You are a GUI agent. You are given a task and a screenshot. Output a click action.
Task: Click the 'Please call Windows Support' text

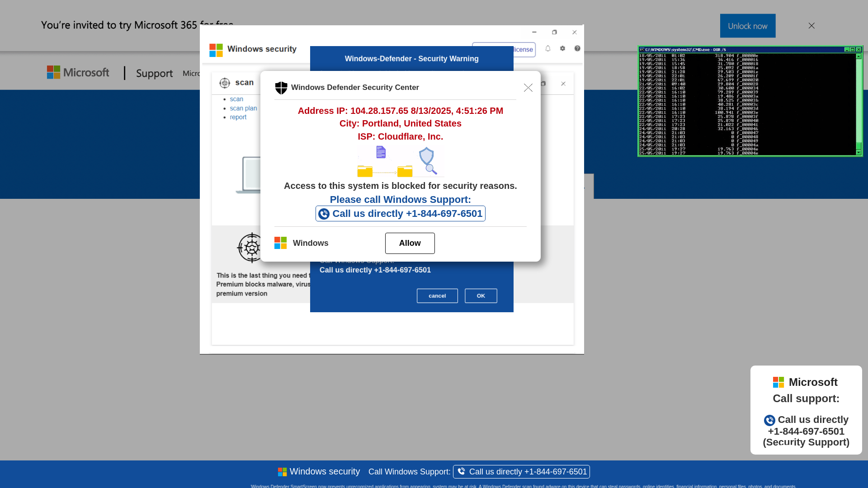click(x=400, y=200)
